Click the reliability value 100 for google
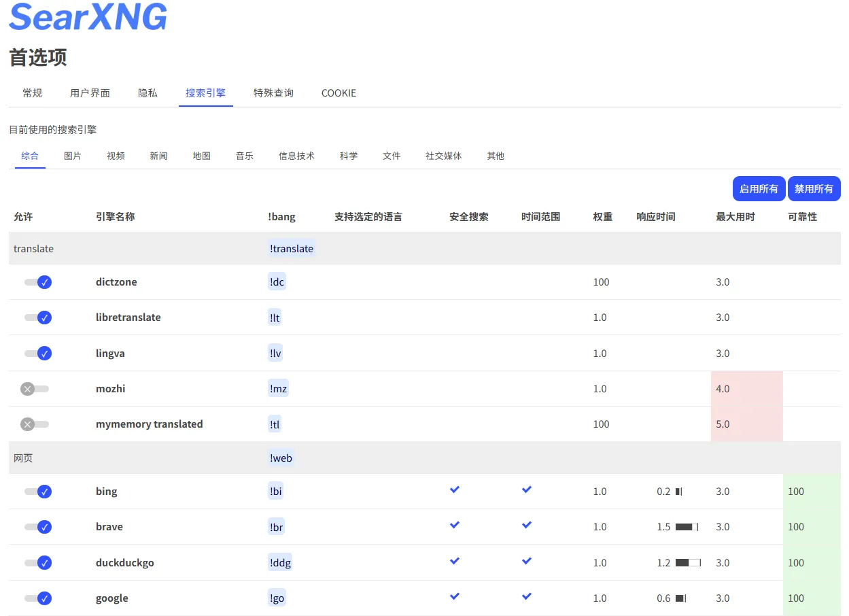 click(796, 598)
